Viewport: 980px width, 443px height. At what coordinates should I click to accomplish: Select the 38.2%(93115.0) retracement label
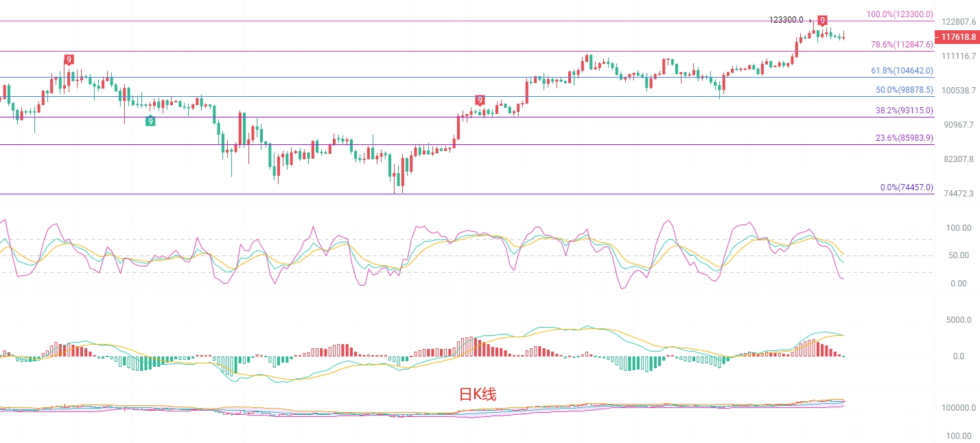tap(904, 111)
